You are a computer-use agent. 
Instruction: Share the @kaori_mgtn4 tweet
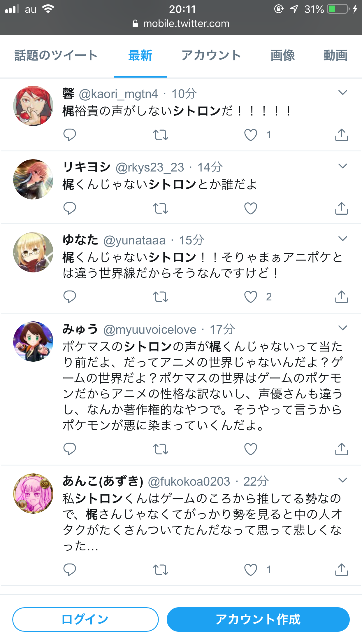point(342,135)
